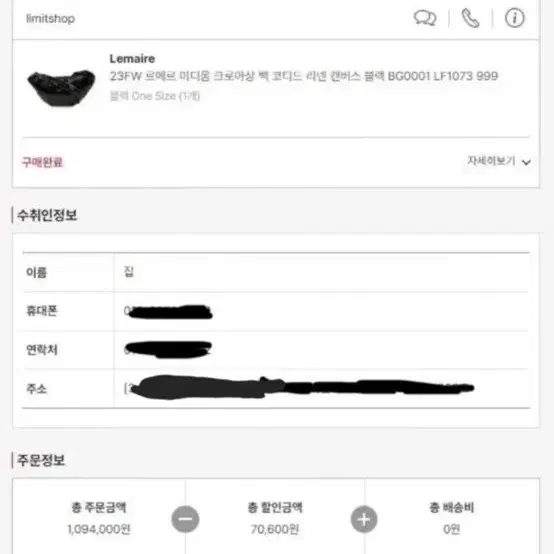Select the One Size option text
Viewport: 554px width, 554px height.
coord(155,96)
